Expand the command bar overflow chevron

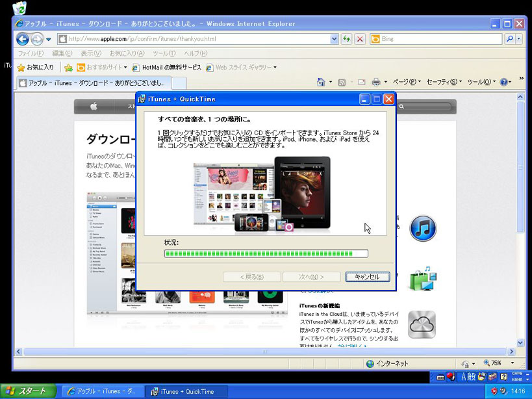(522, 79)
